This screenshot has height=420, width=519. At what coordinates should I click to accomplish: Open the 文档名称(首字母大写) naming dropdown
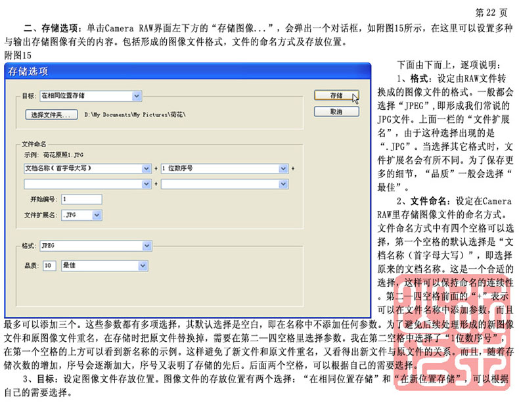88,168
